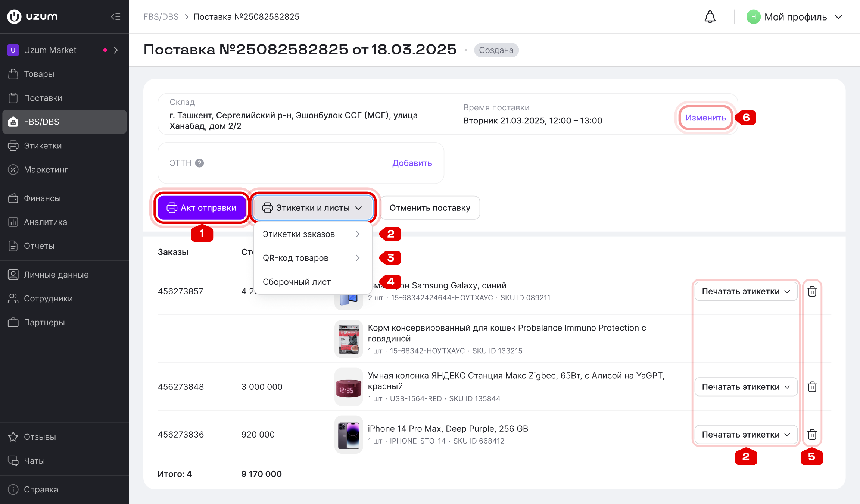860x504 pixels.
Task: Expand the Uzum Market shop switcher
Action: 64,50
